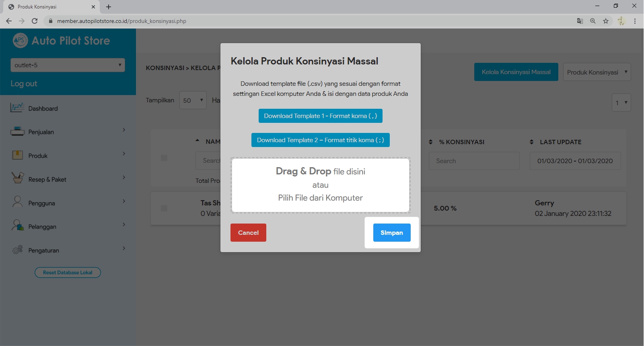This screenshot has height=346, width=644.
Task: Bookmark this page with star icon
Action: coord(605,21)
